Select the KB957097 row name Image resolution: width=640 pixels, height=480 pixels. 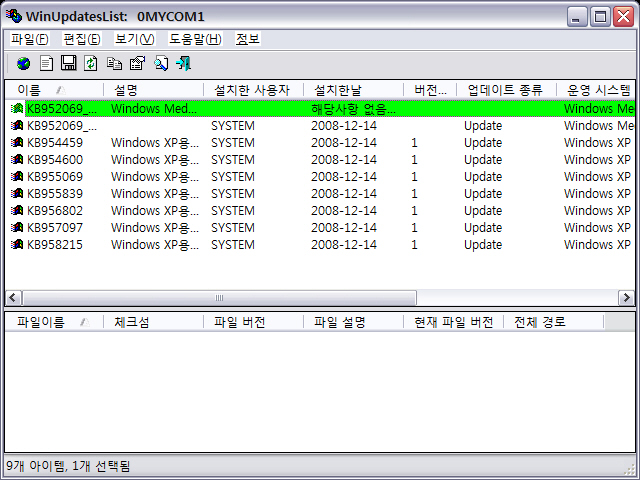coord(55,227)
